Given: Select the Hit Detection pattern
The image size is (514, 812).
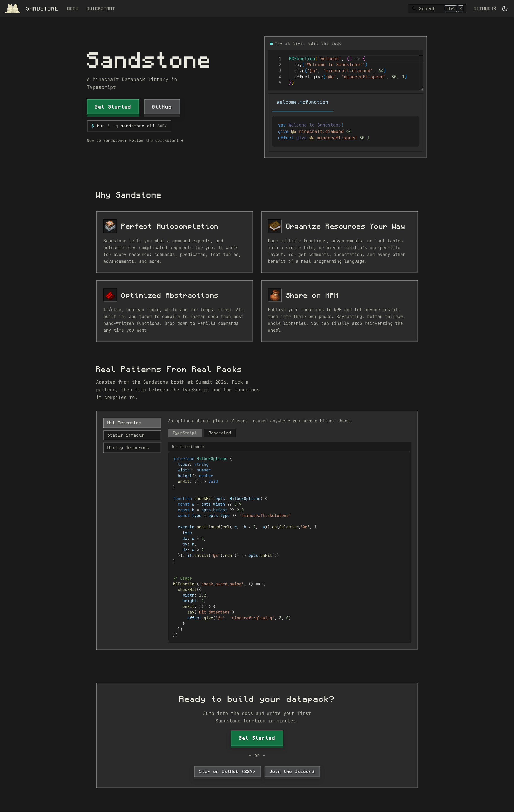Looking at the screenshot, I should coord(132,423).
